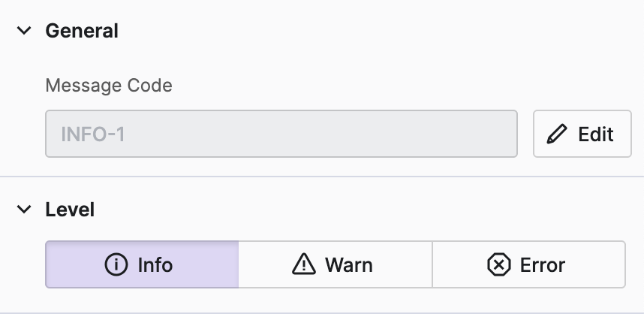This screenshot has width=644, height=314.
Task: Click the word Info in level selector
Action: [155, 264]
